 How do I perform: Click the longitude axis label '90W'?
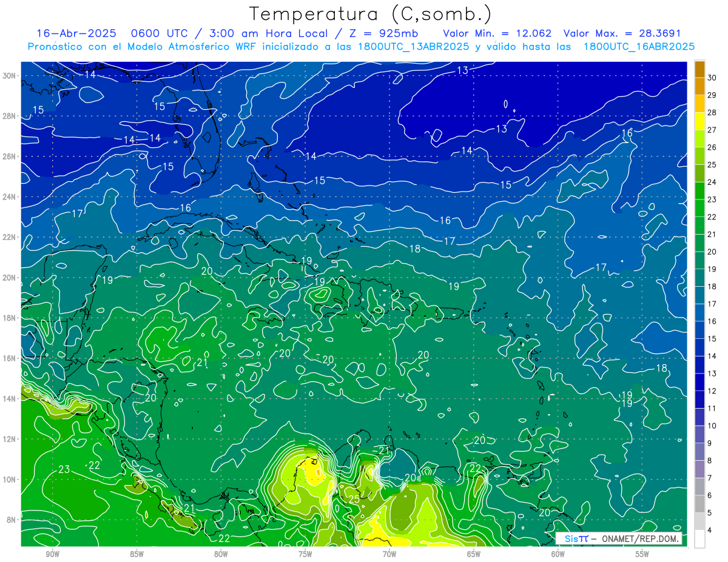tap(53, 554)
